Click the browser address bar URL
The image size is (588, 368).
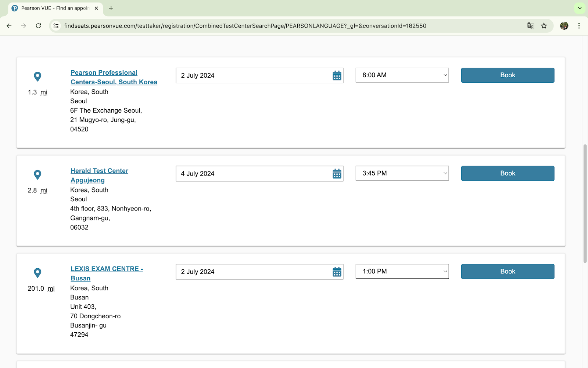click(245, 26)
